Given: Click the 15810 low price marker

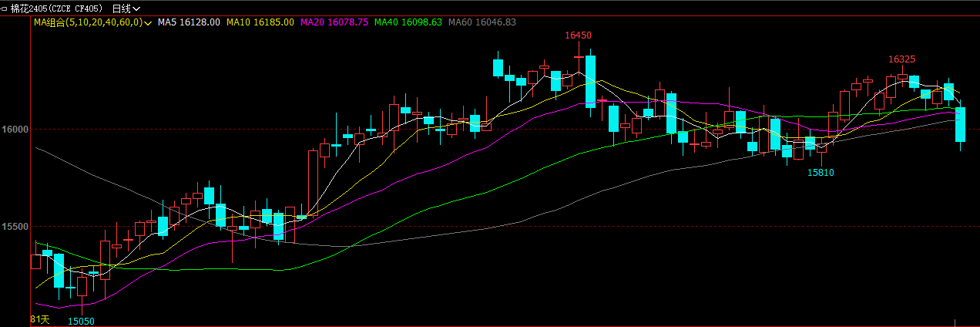Looking at the screenshot, I should tap(821, 173).
